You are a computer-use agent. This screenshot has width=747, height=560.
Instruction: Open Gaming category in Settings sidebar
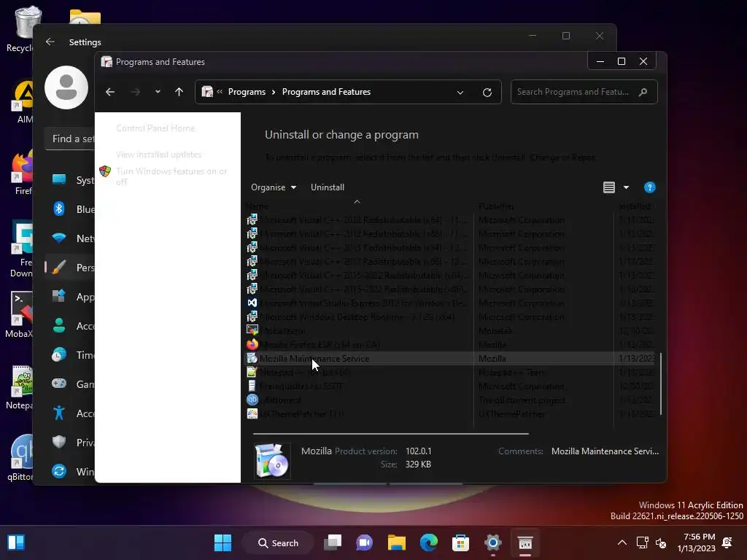[72, 384]
